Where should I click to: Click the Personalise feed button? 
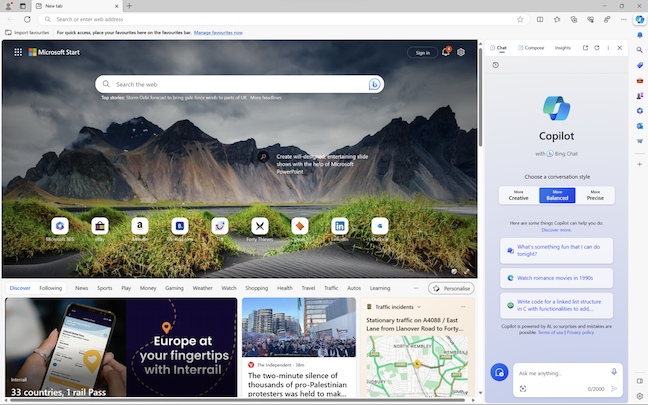451,288
